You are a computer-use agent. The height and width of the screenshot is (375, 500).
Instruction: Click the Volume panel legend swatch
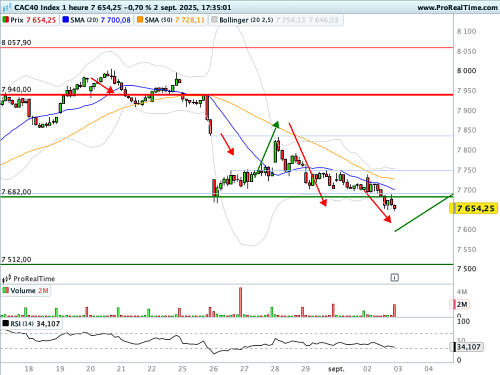5,290
